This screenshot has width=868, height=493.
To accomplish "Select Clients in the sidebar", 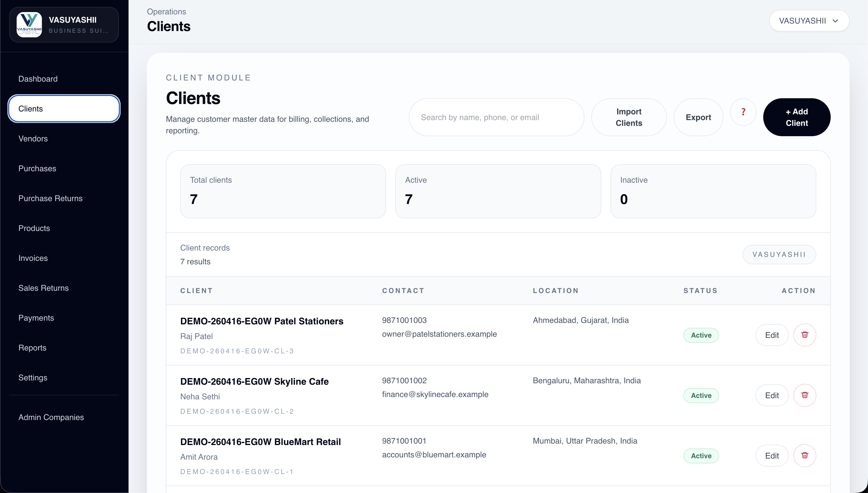I will coord(64,109).
